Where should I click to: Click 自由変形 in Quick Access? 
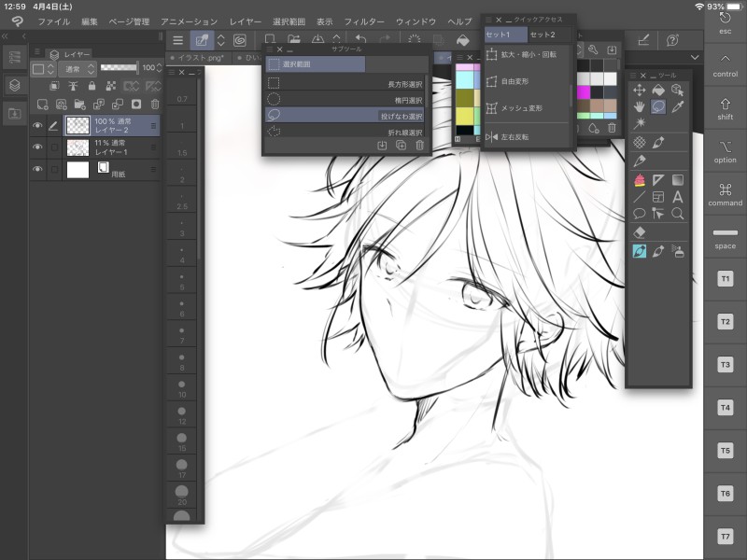pyautogui.click(x=528, y=81)
